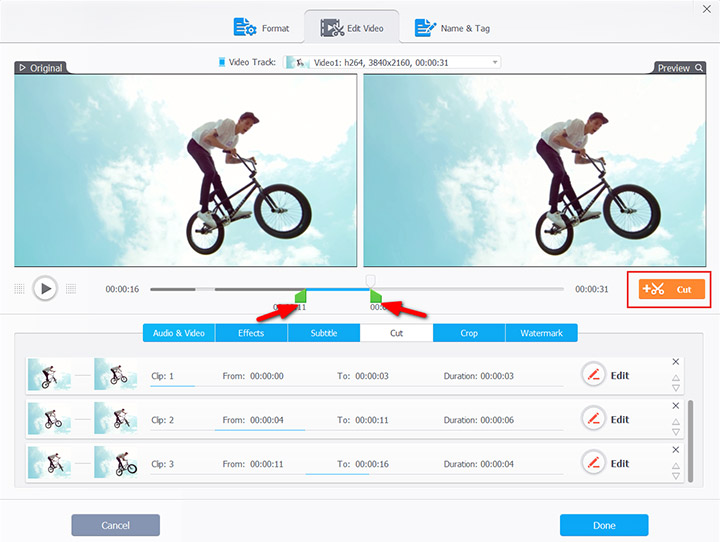Click the left green start marker
This screenshot has height=542, width=720.
(x=301, y=296)
